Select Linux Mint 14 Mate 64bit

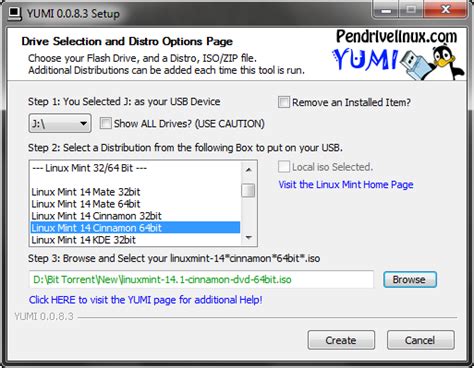coord(135,204)
